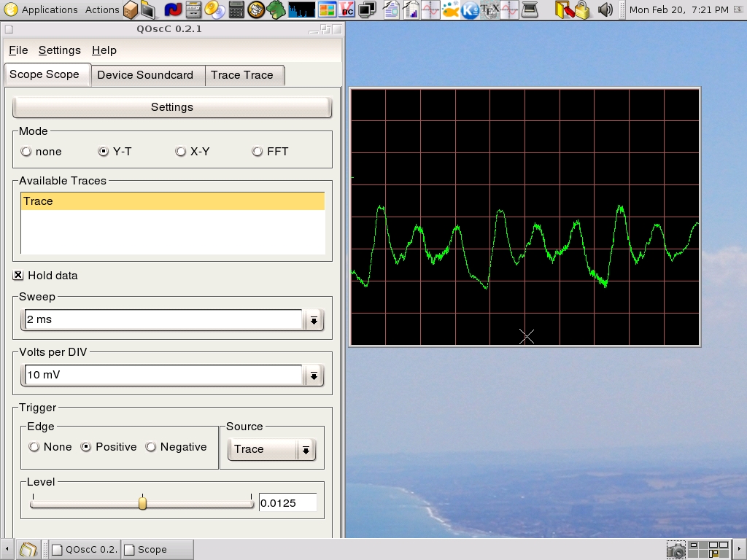Launch the spreadsheet chart document icon

(x=411, y=9)
